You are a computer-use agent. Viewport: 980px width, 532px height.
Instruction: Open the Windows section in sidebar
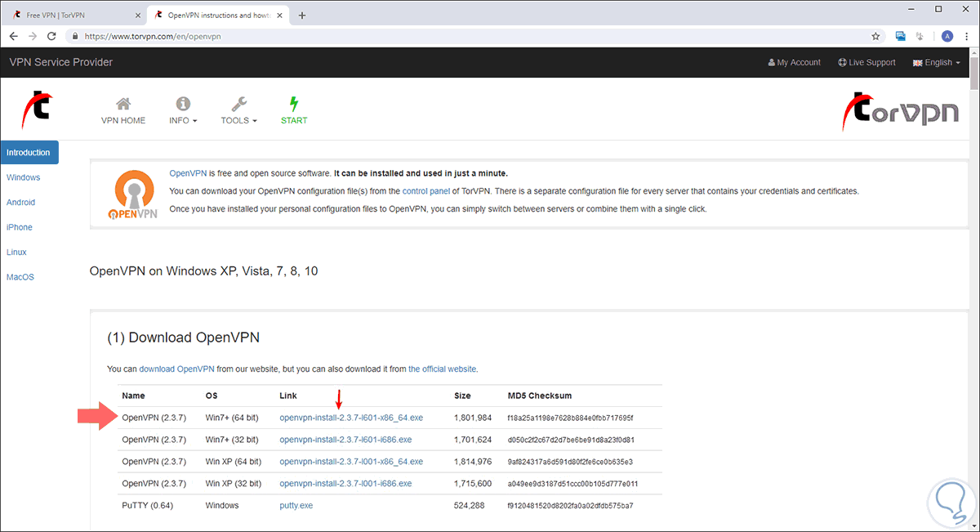23,177
